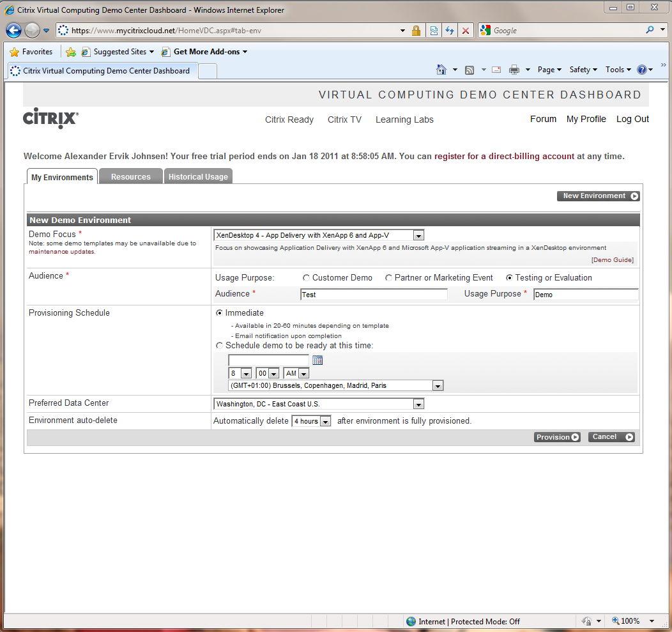Click the Internet zone globe in status bar

(411, 621)
